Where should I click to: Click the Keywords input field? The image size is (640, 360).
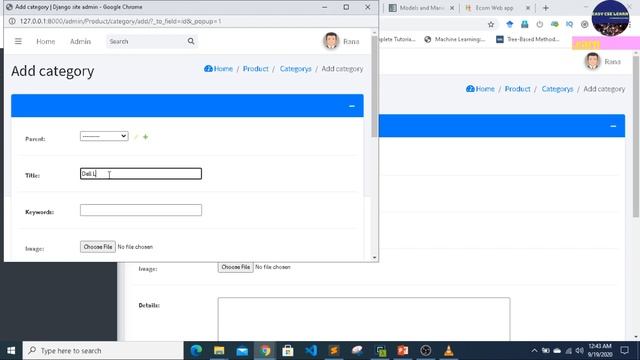coord(141,210)
